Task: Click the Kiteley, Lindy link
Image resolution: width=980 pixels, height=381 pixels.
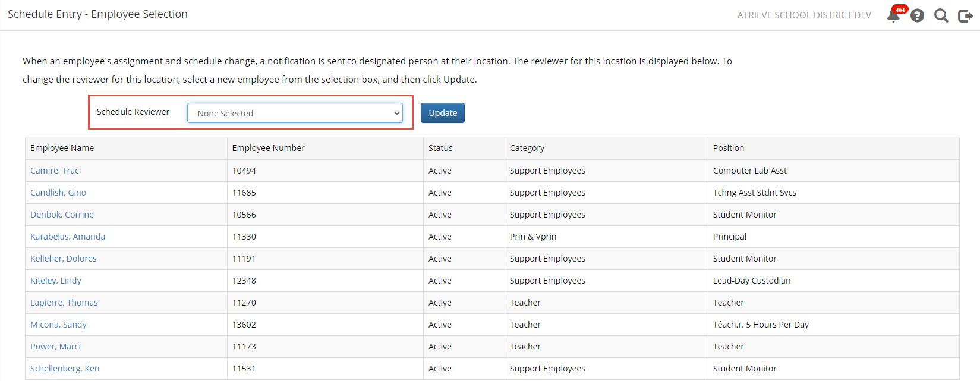Action: tap(56, 281)
